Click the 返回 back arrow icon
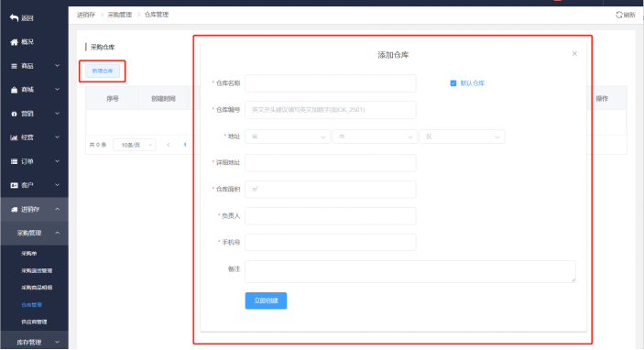 coord(14,17)
